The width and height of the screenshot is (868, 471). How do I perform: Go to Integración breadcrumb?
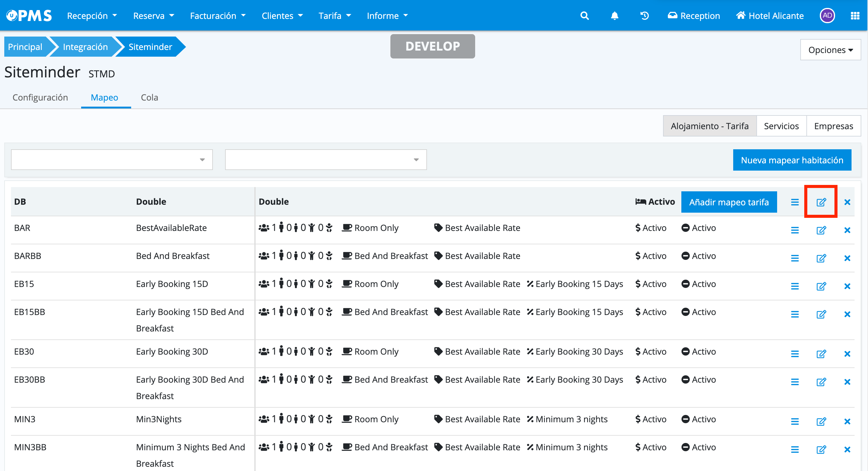85,47
